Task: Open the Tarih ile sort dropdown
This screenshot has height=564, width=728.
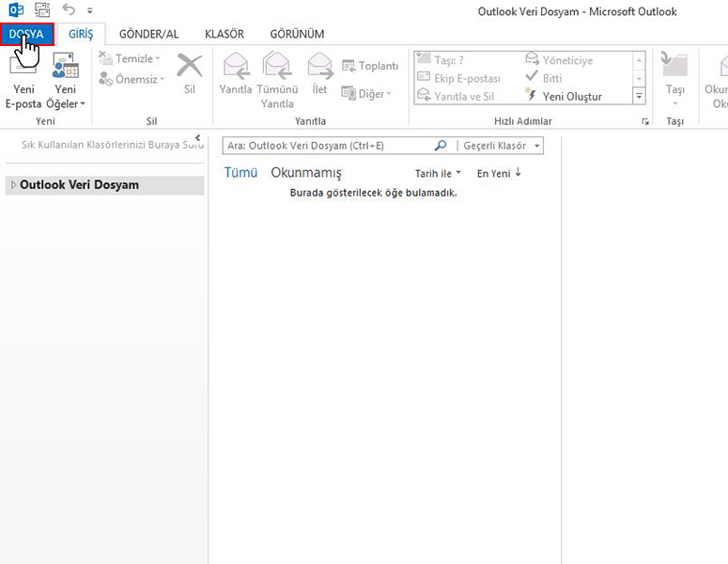Action: [438, 174]
